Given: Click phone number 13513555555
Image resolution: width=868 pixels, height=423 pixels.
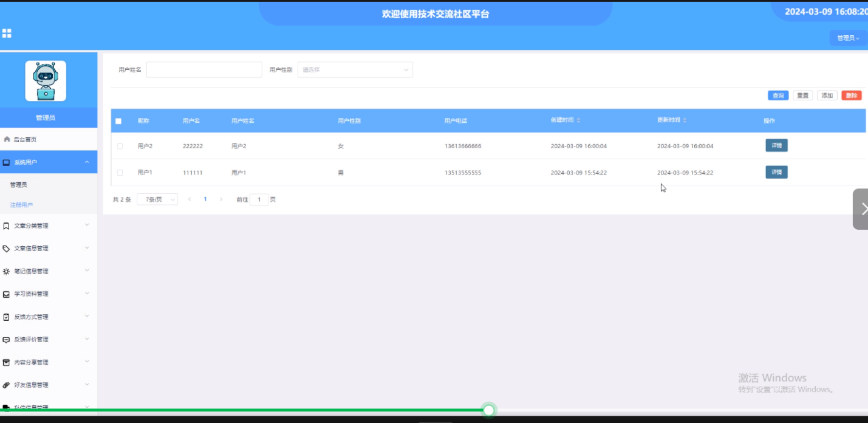Looking at the screenshot, I should coord(463,173).
